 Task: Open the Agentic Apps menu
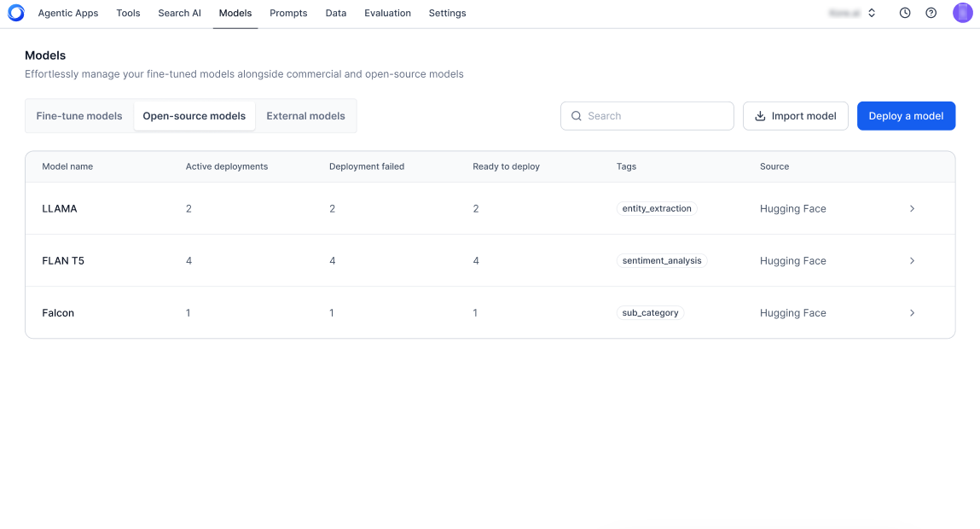pyautogui.click(x=68, y=14)
